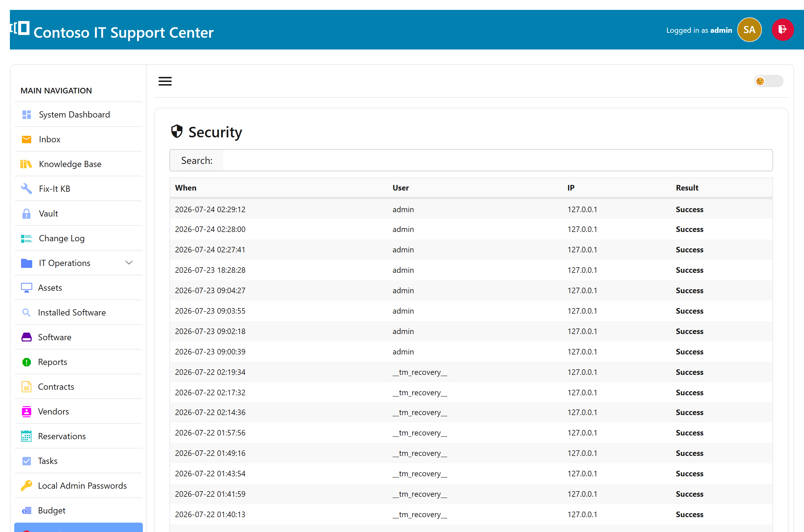Click the SA user avatar
Screen dimensions: 804x532
click(x=749, y=30)
